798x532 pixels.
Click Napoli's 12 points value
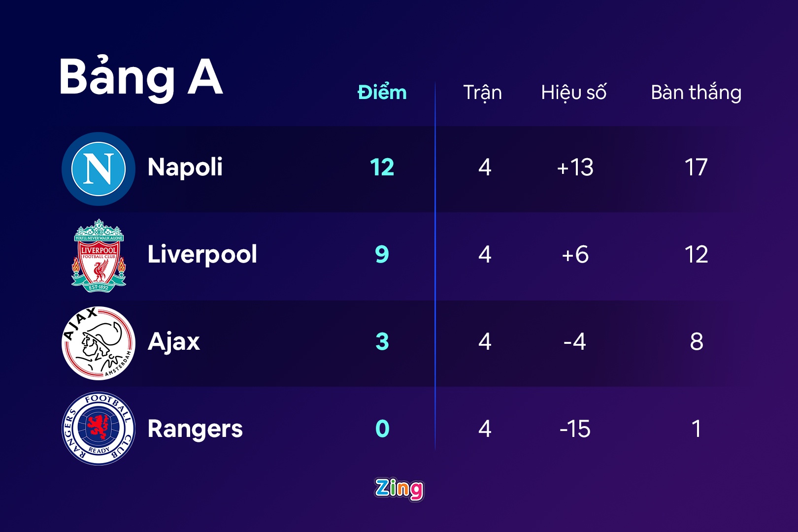coord(382,167)
